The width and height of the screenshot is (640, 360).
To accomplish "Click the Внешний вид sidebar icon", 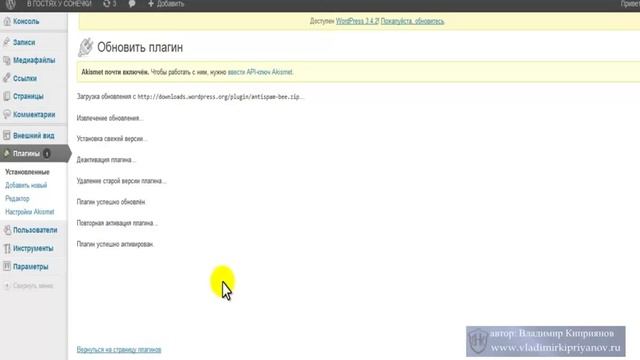I will [7, 136].
